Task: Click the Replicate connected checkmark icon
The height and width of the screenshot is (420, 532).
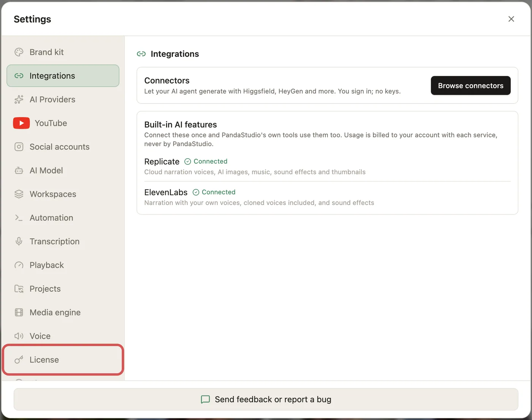Action: click(x=188, y=162)
